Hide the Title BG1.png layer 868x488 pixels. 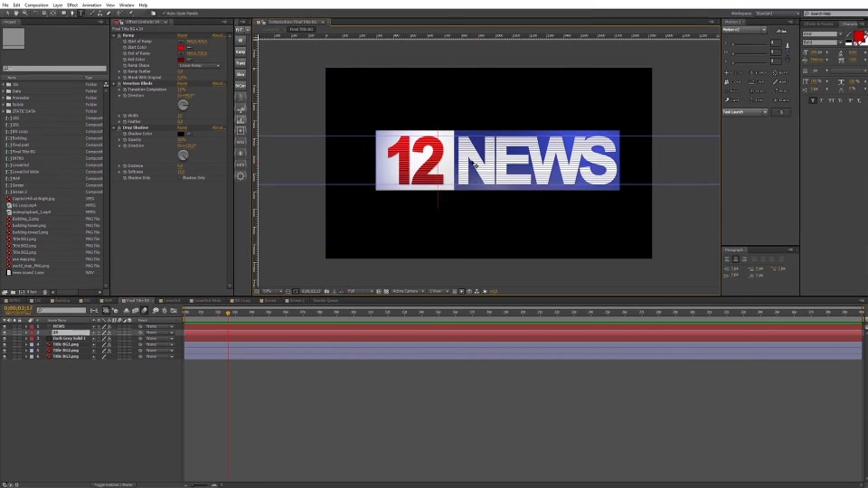pyautogui.click(x=5, y=344)
